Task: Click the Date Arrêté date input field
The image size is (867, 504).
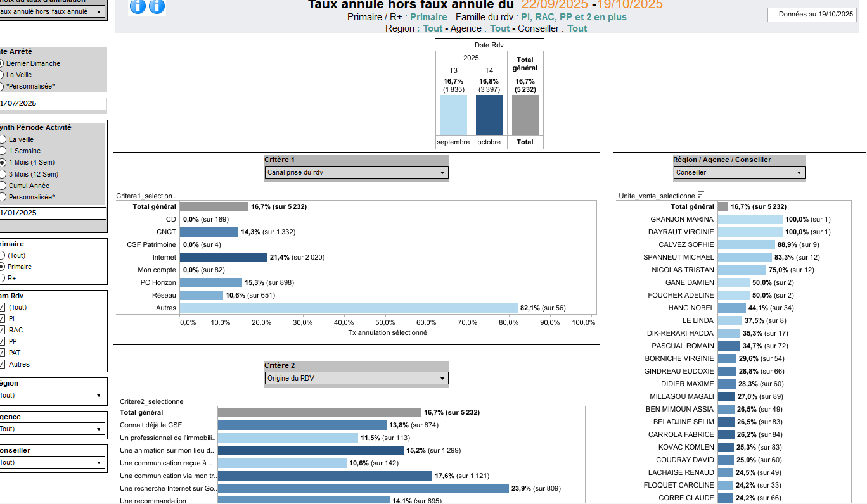Action: [53, 104]
